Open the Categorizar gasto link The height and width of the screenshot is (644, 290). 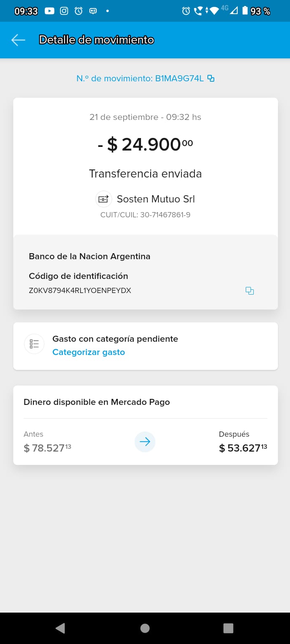point(89,352)
